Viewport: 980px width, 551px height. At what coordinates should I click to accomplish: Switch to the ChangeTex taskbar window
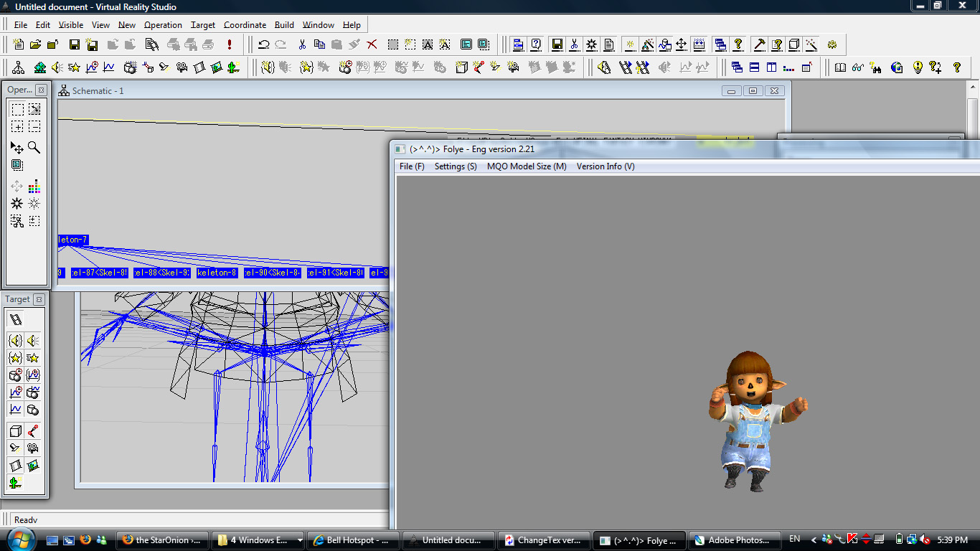(x=545, y=540)
